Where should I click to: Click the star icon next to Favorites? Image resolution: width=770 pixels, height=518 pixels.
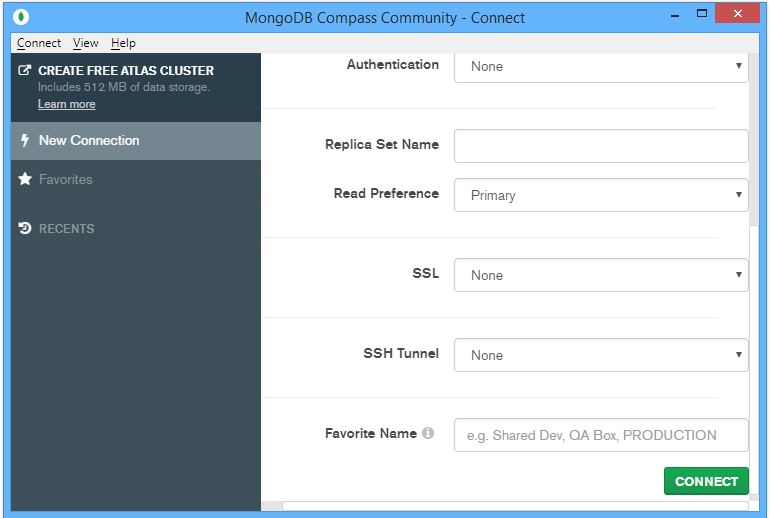(25, 180)
